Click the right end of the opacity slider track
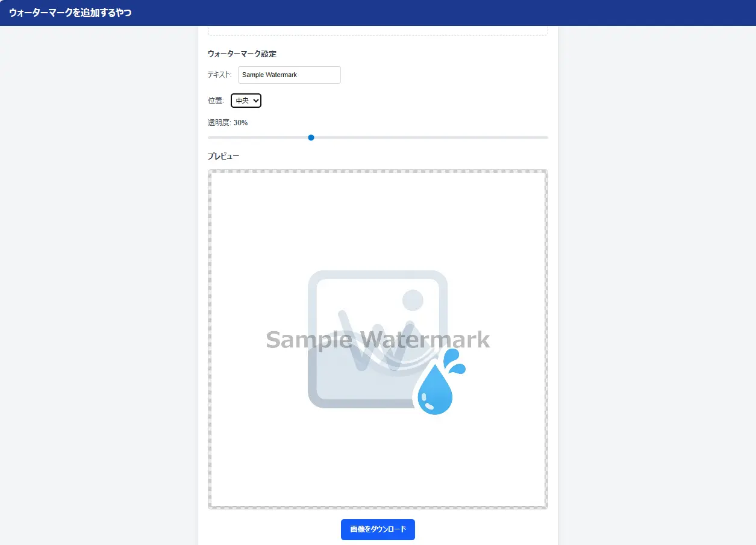Screen dimensions: 756x545 (545, 138)
